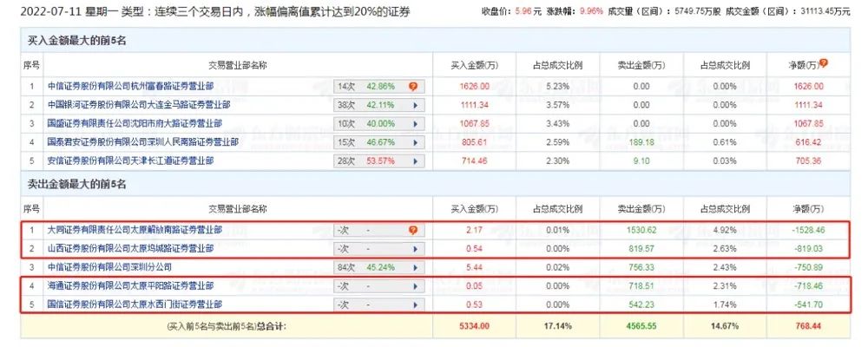Click the total percentage 17.14%
Screen dimensions: 868x347
point(558,326)
